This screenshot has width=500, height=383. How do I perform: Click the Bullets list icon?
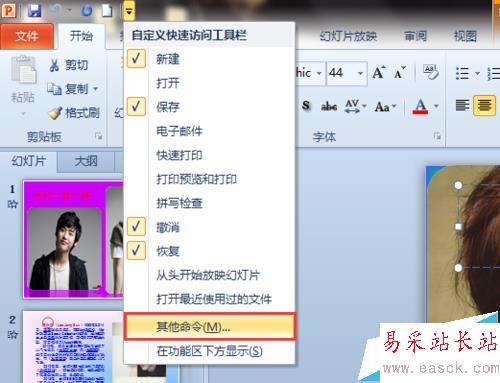coord(462,73)
